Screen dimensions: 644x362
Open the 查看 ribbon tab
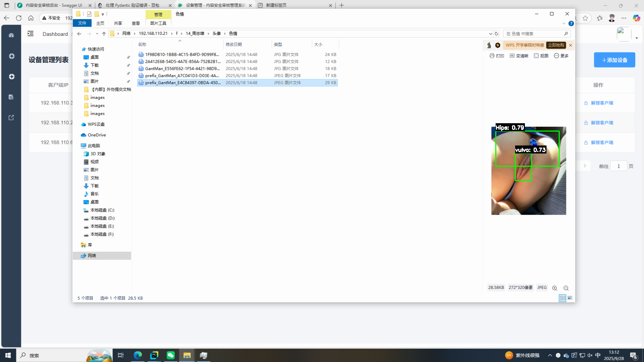[135, 23]
